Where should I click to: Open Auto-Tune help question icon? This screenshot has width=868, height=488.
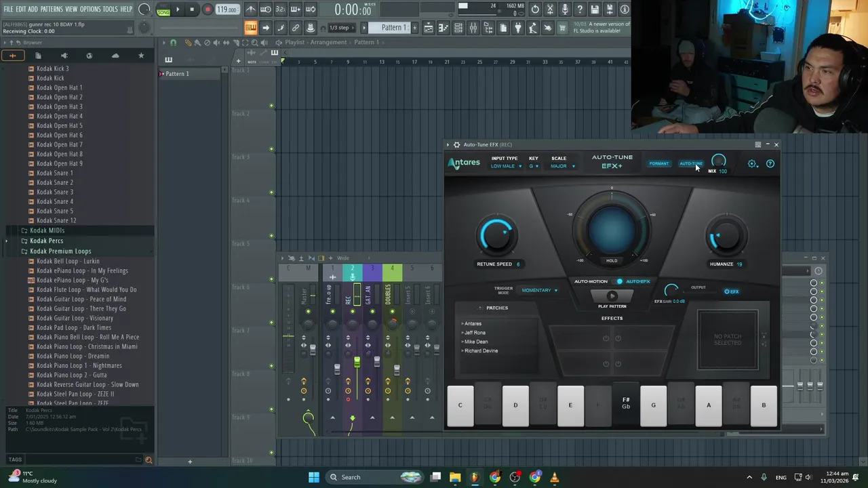coord(770,163)
